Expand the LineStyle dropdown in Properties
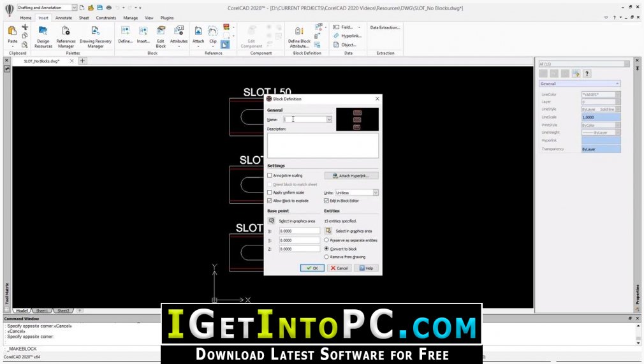 point(618,109)
